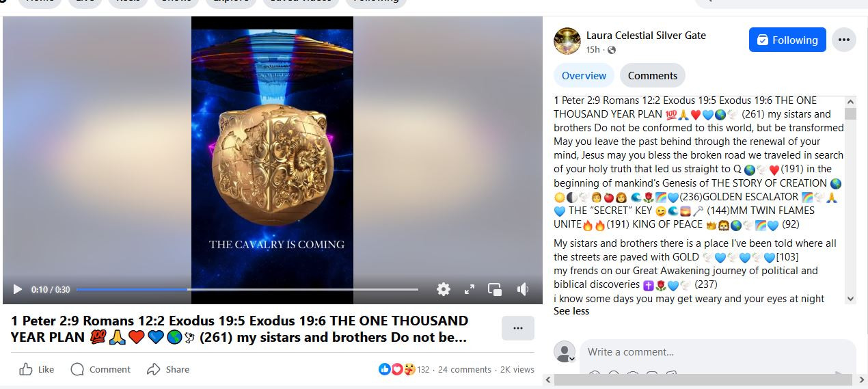Collapse description with See less
868x389 pixels.
[x=571, y=311]
